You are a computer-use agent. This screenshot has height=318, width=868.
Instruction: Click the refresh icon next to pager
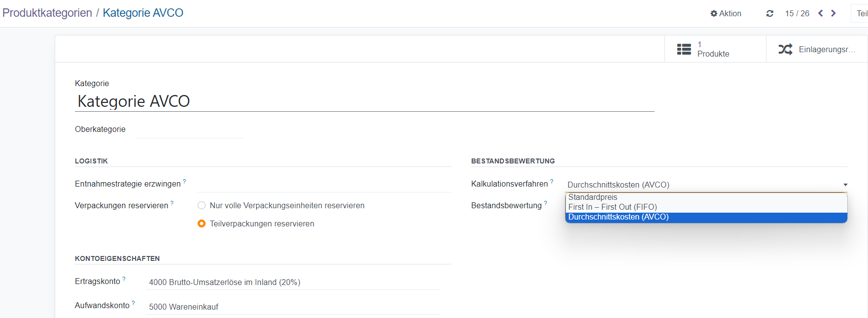click(769, 14)
